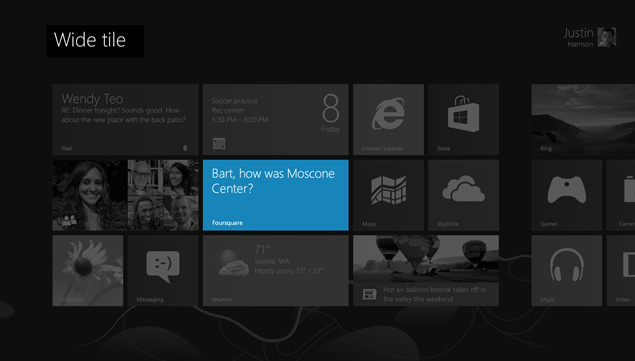Click the news icon beside the balloon headline

click(x=369, y=294)
